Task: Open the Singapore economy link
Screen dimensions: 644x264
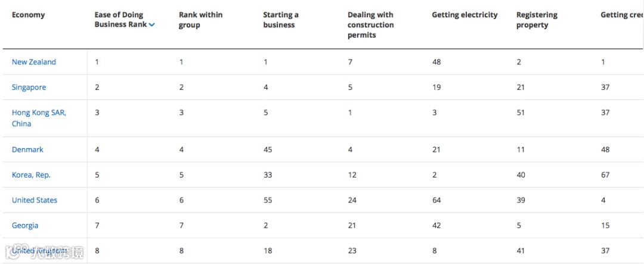Action: [29, 88]
